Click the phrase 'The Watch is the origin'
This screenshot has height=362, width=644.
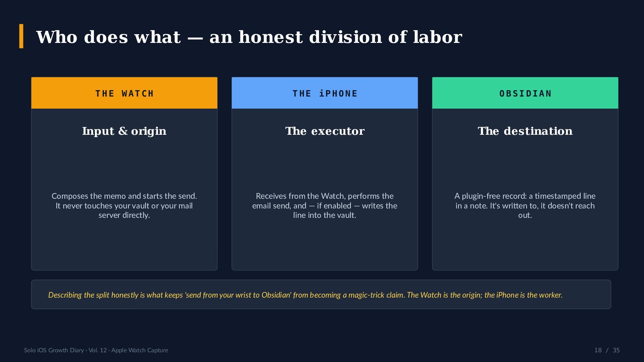[444, 295]
